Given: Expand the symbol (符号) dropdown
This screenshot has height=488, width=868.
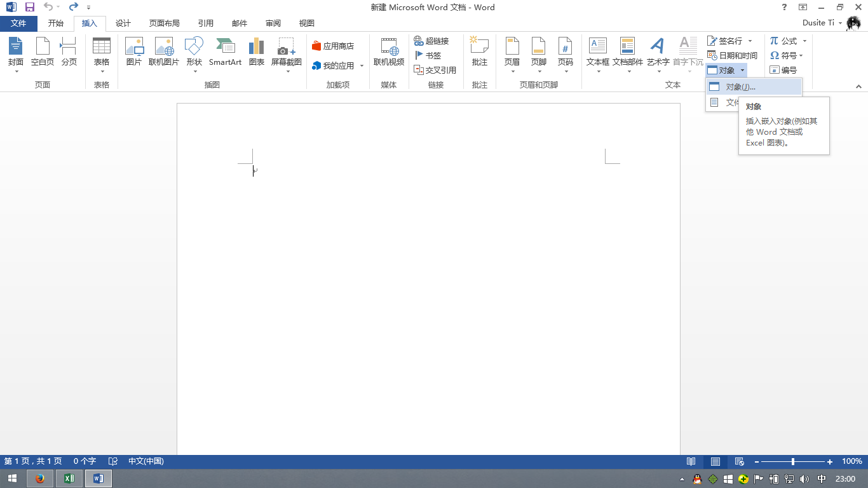Looking at the screenshot, I should (801, 55).
